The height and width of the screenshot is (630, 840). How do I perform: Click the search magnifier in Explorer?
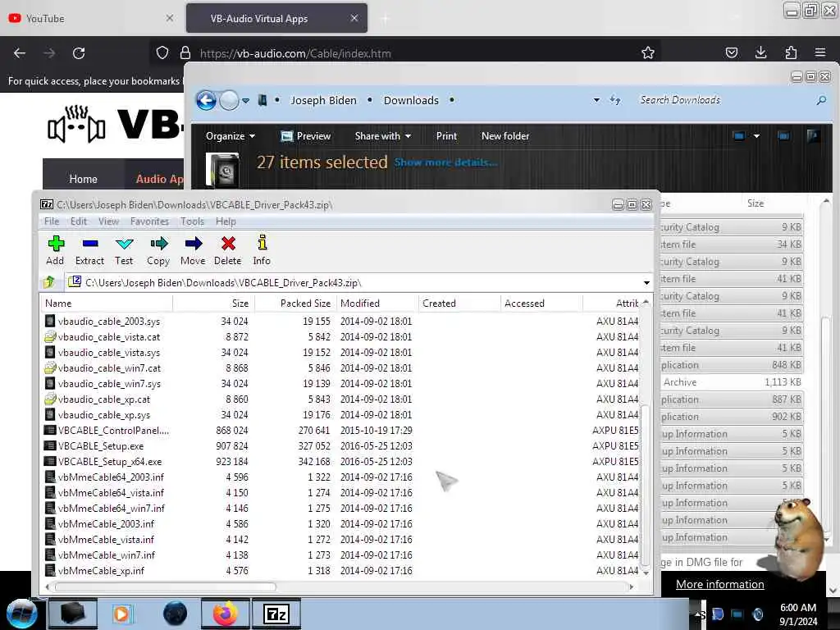[820, 100]
